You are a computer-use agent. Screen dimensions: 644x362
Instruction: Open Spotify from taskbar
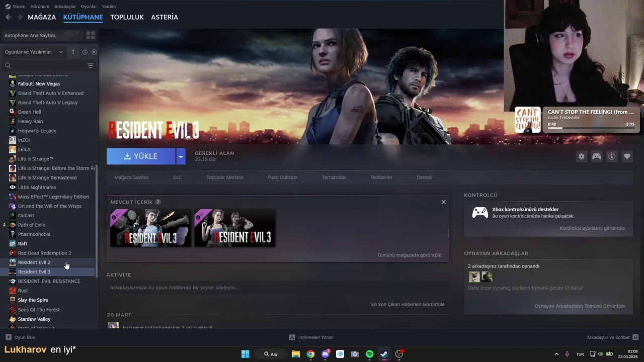pyautogui.click(x=369, y=354)
